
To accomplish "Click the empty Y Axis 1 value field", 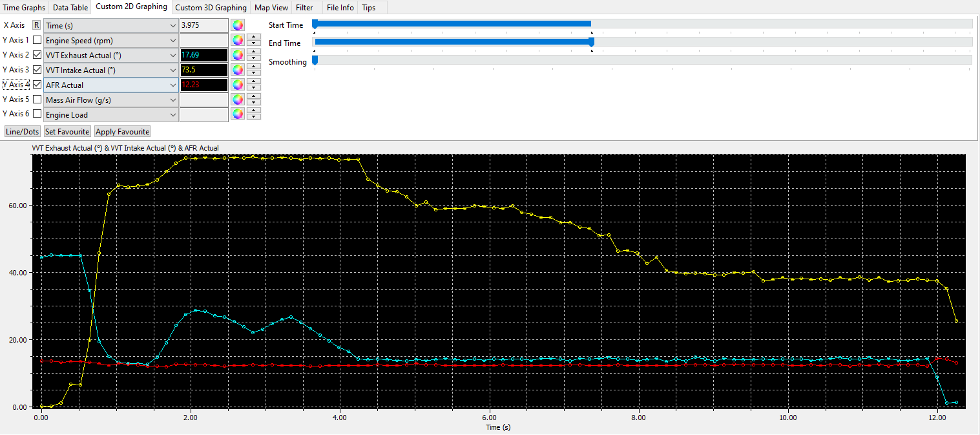I will [x=203, y=40].
